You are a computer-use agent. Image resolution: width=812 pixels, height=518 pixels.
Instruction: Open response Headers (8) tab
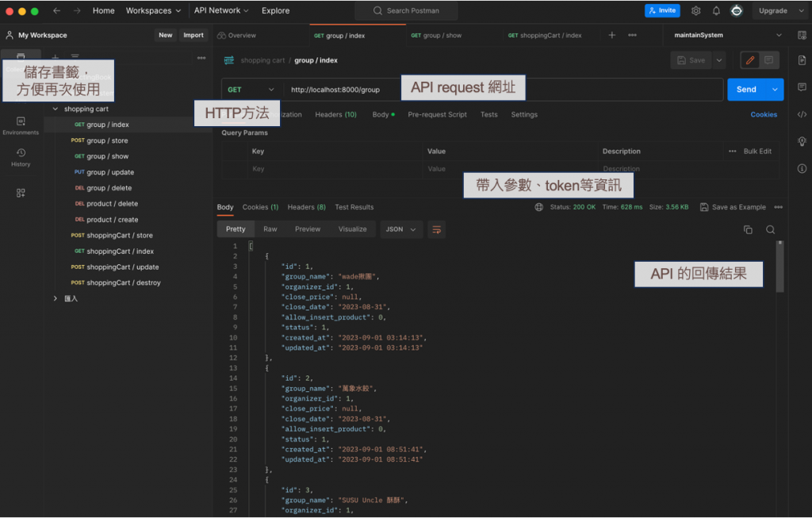[x=307, y=207]
